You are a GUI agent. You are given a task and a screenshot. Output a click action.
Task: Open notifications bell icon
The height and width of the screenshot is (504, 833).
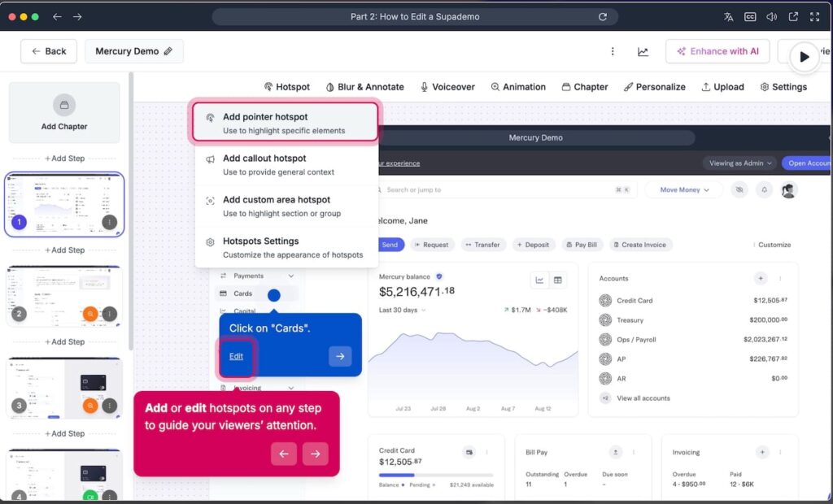tap(764, 189)
